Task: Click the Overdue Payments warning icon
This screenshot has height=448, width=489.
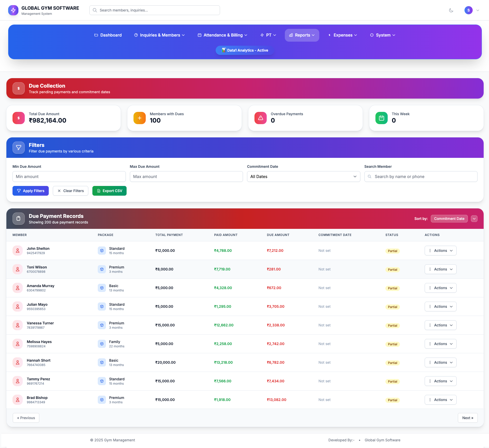Action: pos(260,118)
